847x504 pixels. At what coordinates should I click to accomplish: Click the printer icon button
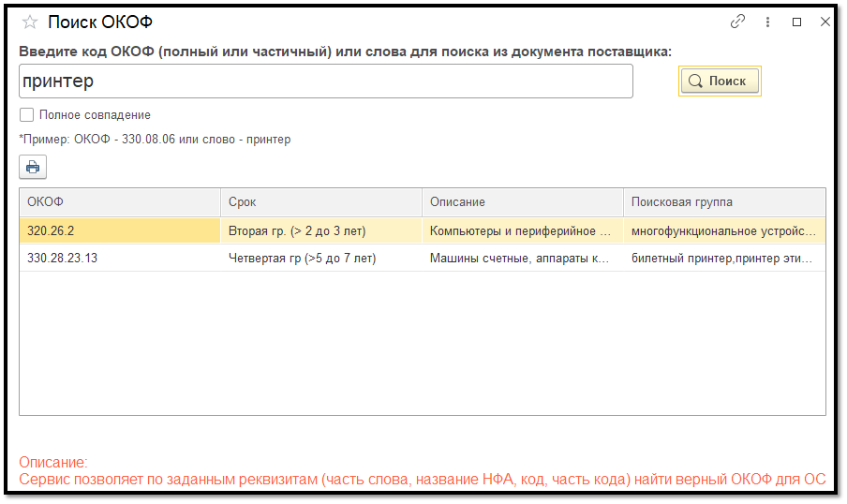(33, 167)
